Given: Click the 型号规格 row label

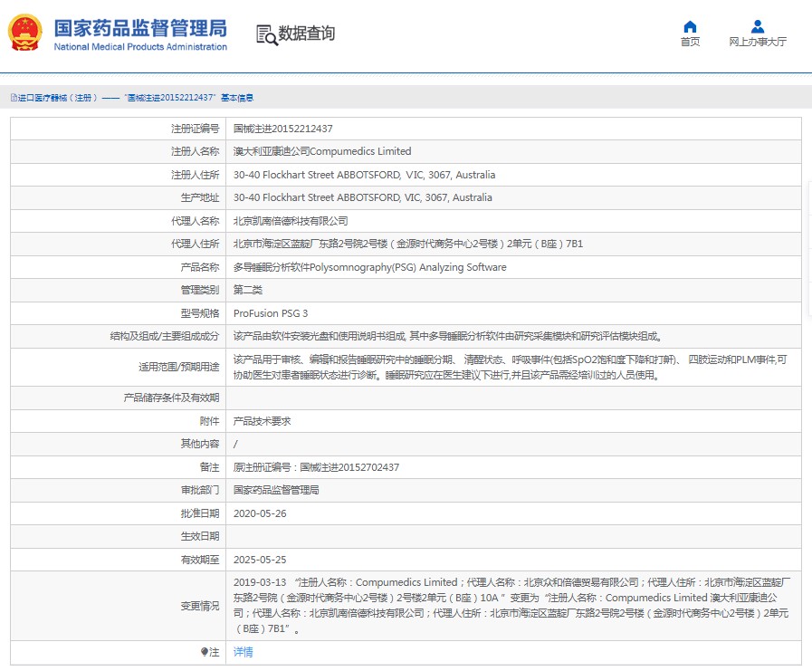Looking at the screenshot, I should (x=200, y=313).
